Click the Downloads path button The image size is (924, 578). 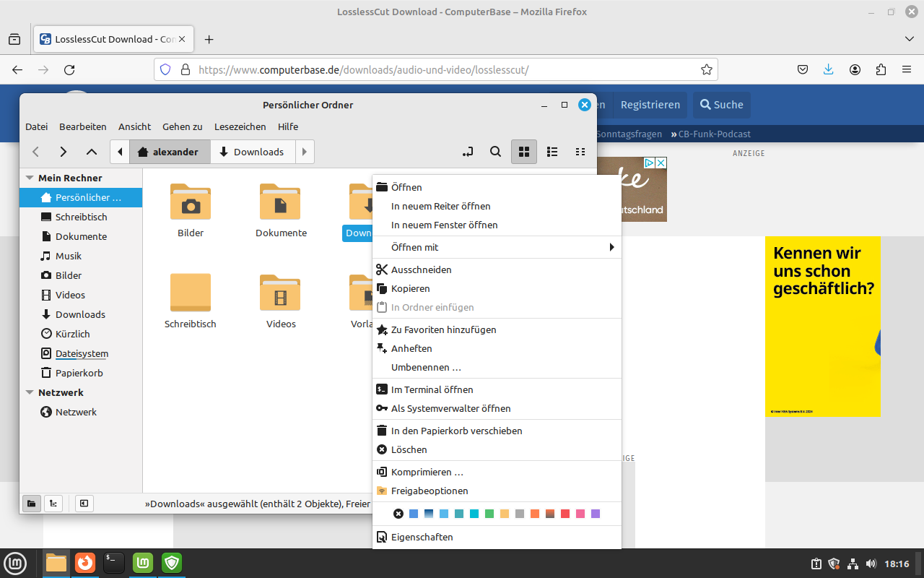coord(253,152)
